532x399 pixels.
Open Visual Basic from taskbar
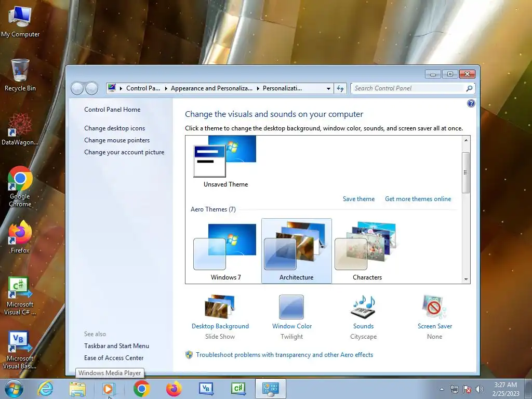click(x=206, y=389)
